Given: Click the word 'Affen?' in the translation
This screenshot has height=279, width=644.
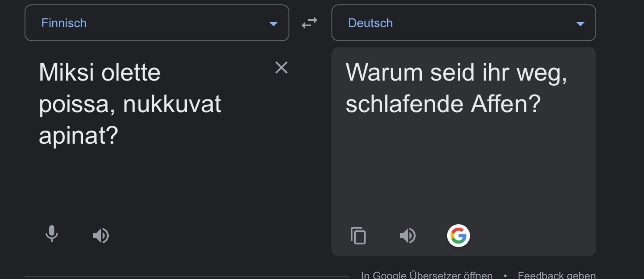Looking at the screenshot, I should 505,104.
